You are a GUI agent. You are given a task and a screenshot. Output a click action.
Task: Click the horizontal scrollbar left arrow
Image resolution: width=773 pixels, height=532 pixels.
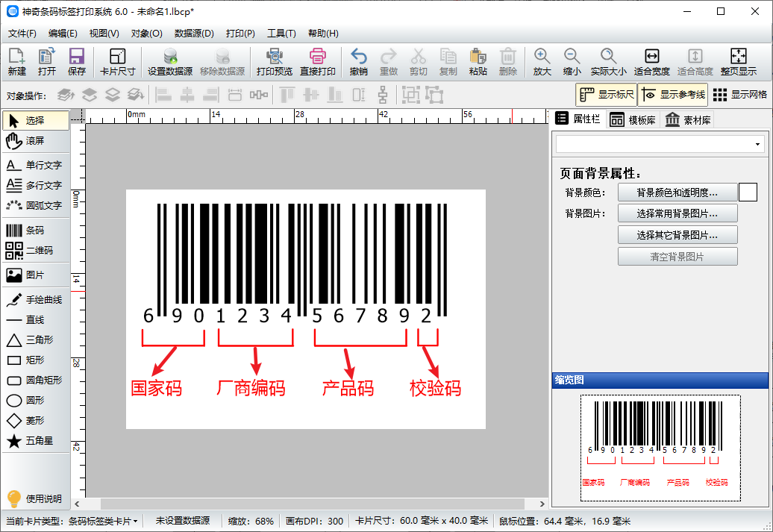point(77,504)
